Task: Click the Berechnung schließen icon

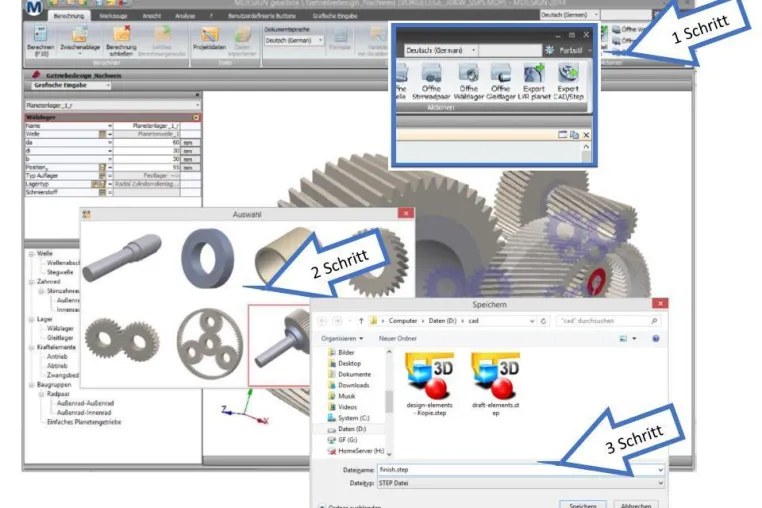Action: click(121, 35)
